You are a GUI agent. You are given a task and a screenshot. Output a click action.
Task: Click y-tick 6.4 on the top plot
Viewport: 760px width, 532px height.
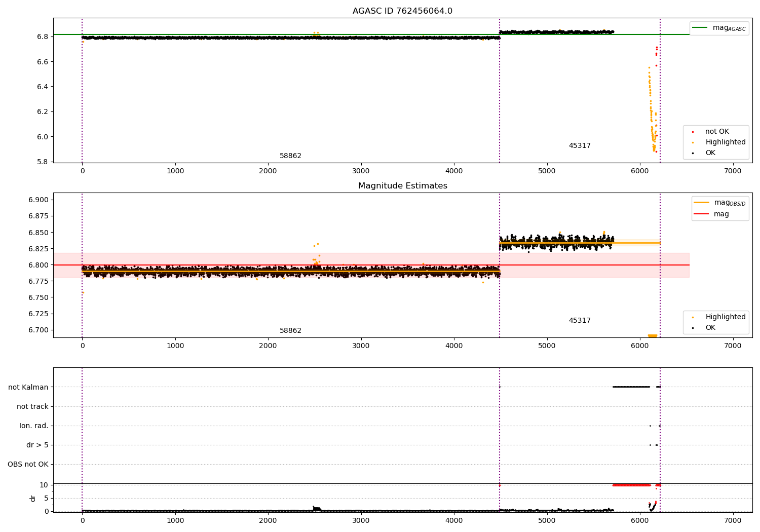(43, 87)
